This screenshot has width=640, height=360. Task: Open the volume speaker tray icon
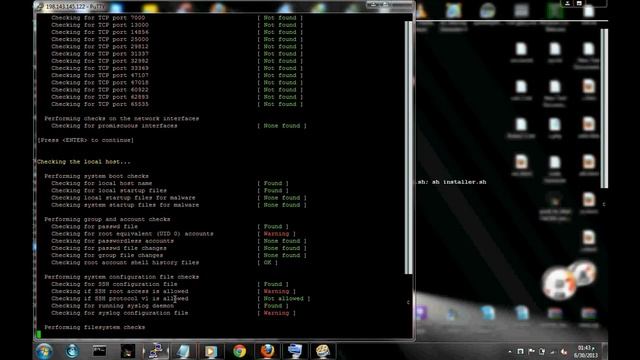coord(564,351)
